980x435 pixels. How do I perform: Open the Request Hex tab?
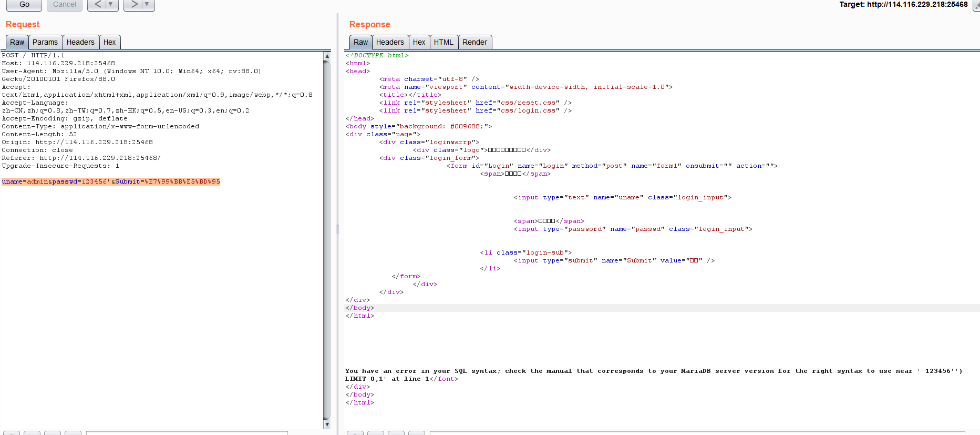point(110,42)
